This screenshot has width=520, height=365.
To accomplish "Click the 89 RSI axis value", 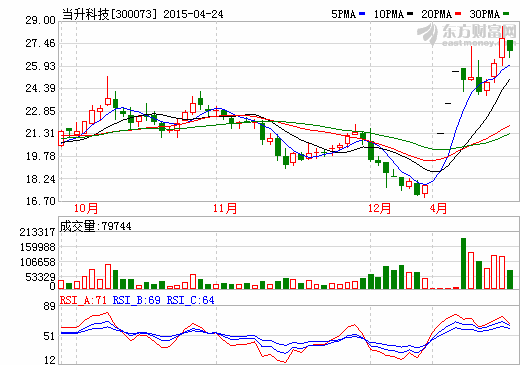I will click(x=49, y=306).
